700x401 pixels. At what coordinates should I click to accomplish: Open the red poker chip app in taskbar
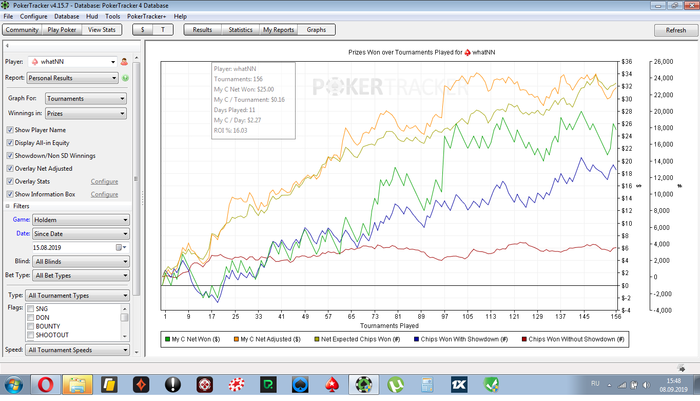[x=237, y=384]
